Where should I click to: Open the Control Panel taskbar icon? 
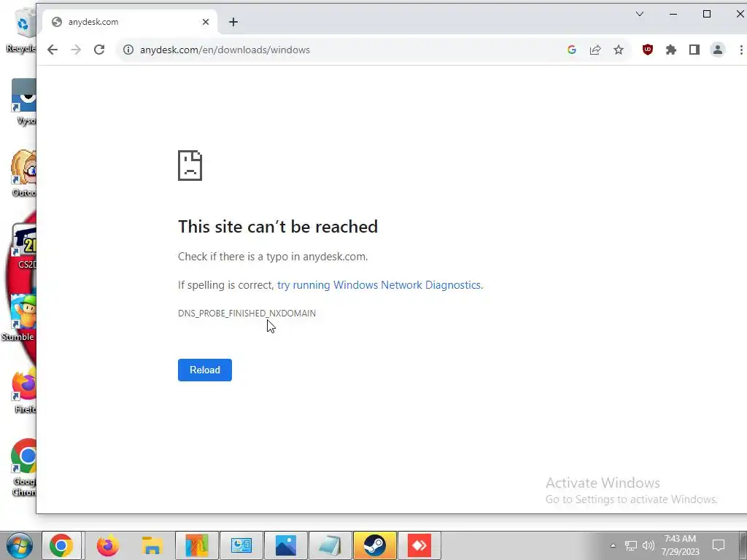pyautogui.click(x=241, y=545)
